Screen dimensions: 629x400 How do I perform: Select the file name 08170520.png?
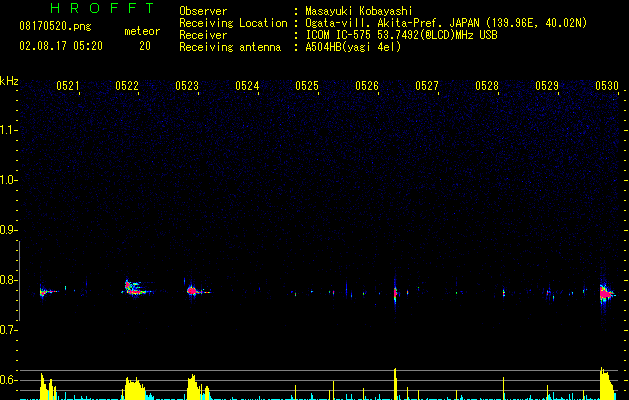(x=55, y=26)
